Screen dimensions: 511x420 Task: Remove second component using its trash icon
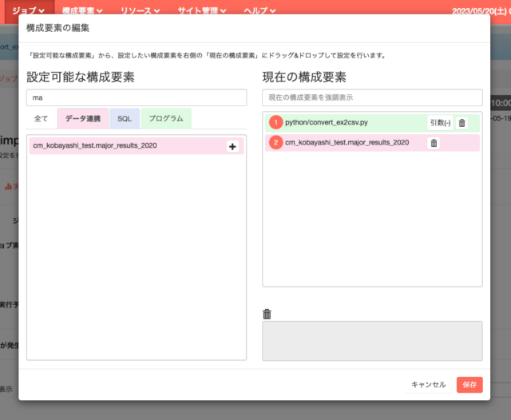point(434,143)
